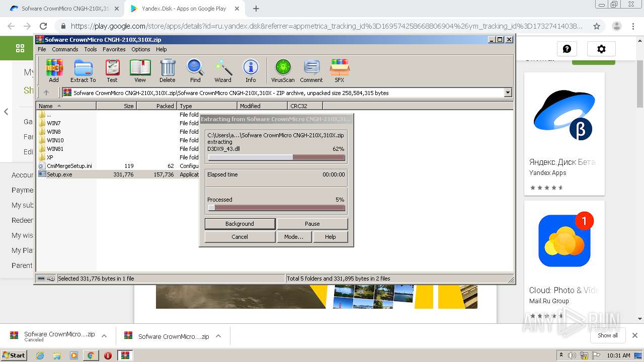Cancel the extraction
This screenshot has width=644, height=362.
[240, 237]
